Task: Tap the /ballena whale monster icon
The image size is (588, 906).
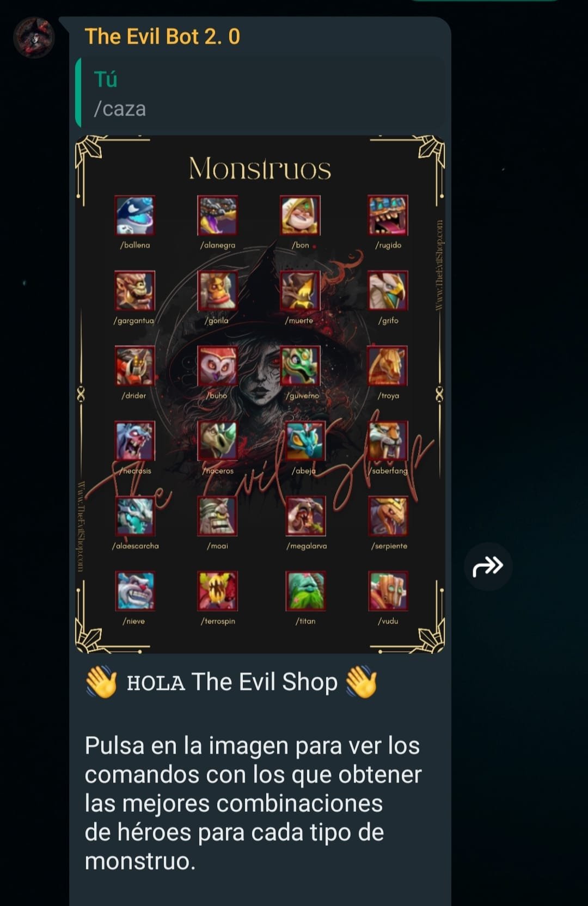Action: pyautogui.click(x=135, y=215)
